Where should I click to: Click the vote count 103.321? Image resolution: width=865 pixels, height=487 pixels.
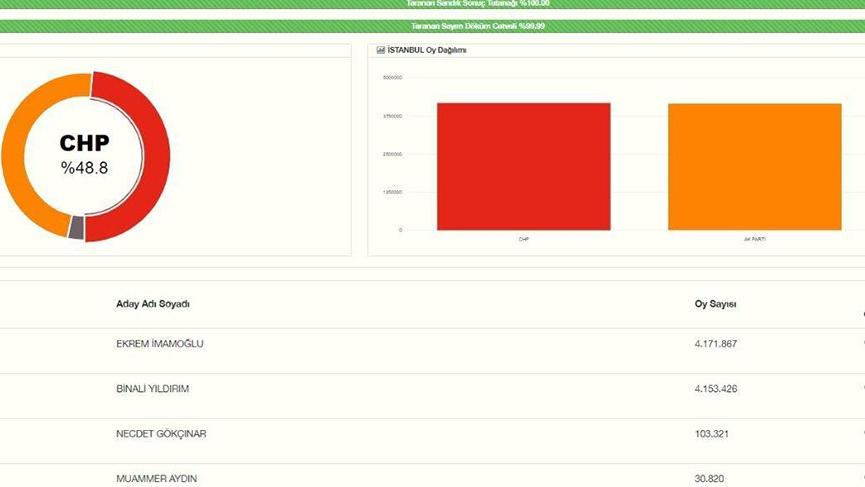click(712, 434)
